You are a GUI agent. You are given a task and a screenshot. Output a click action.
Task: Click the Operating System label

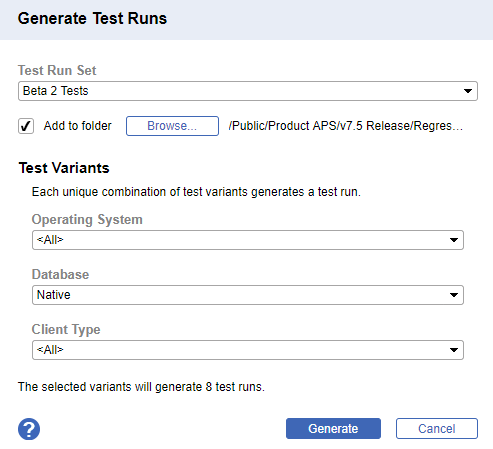87,220
